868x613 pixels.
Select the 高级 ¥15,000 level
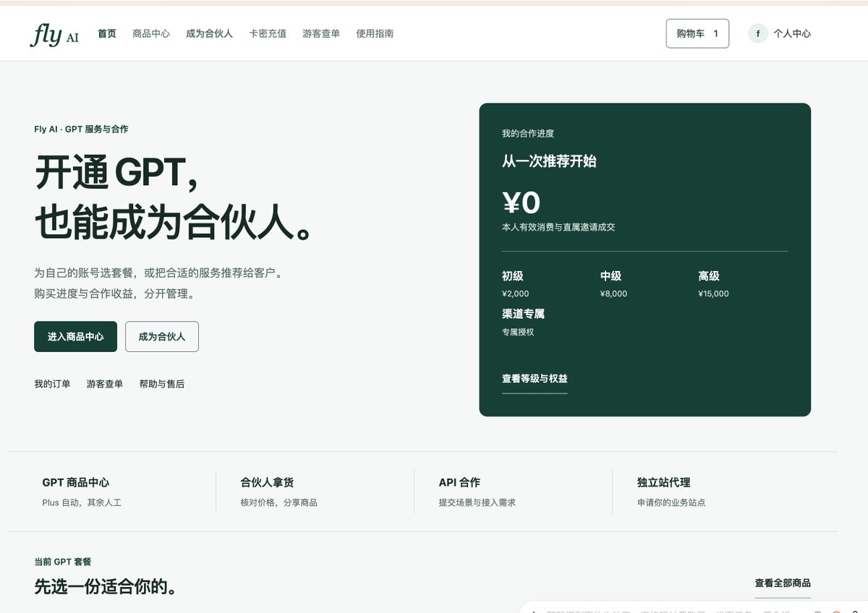(x=713, y=283)
